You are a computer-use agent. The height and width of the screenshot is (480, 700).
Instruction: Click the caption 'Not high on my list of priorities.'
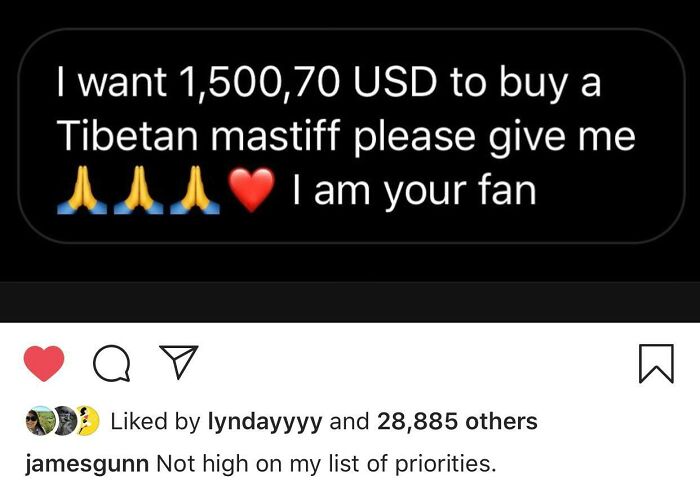pos(326,464)
